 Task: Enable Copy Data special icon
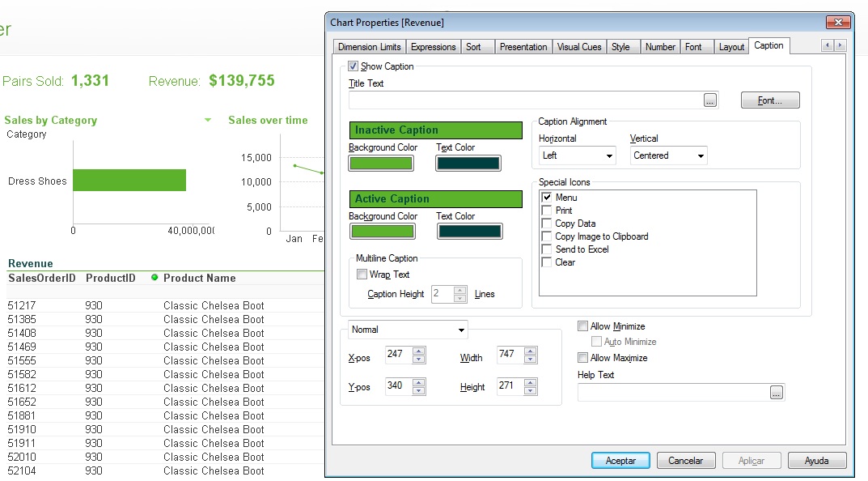pyautogui.click(x=546, y=223)
